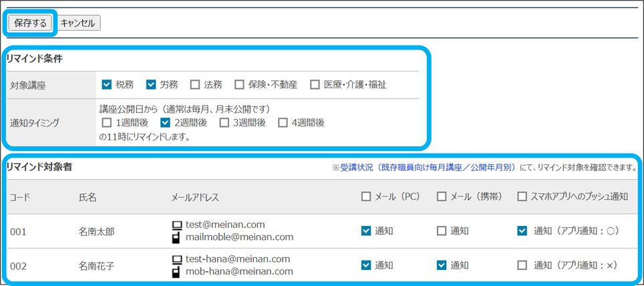Uncheck mobile mail 通知 for 名南花子
Screen dimensions: 644x286
point(441,265)
